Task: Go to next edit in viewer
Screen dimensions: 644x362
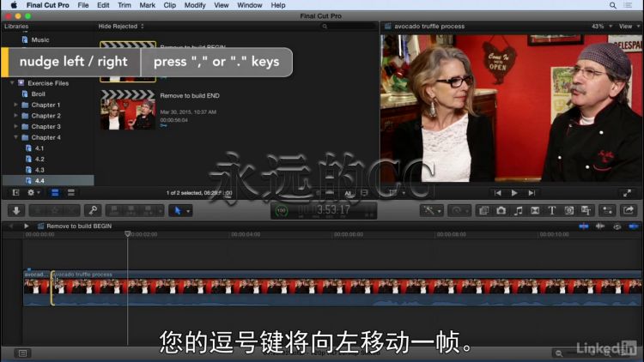Action: (532, 193)
